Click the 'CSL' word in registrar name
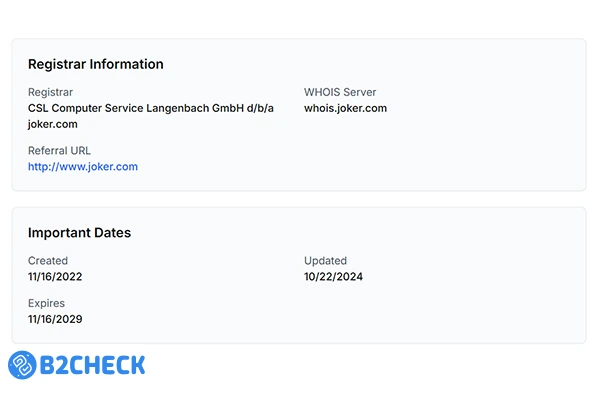Viewport: 600px width, 400px height. click(x=39, y=108)
